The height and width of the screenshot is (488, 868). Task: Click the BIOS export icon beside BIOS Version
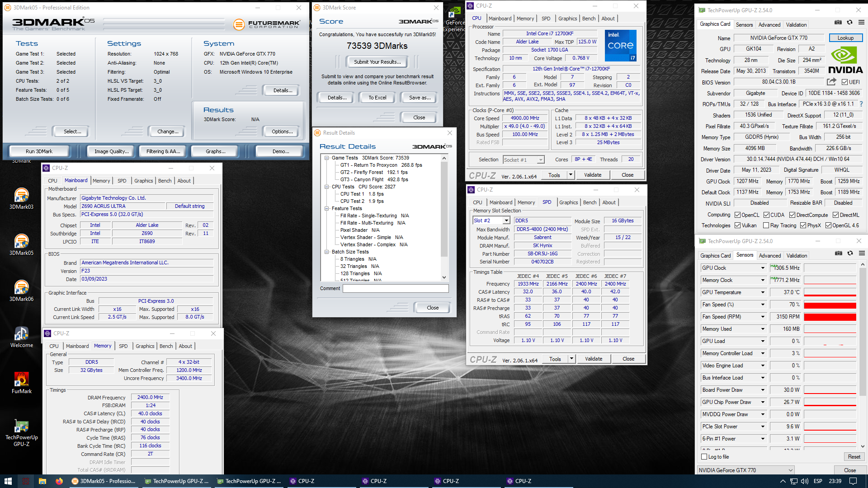coord(831,82)
